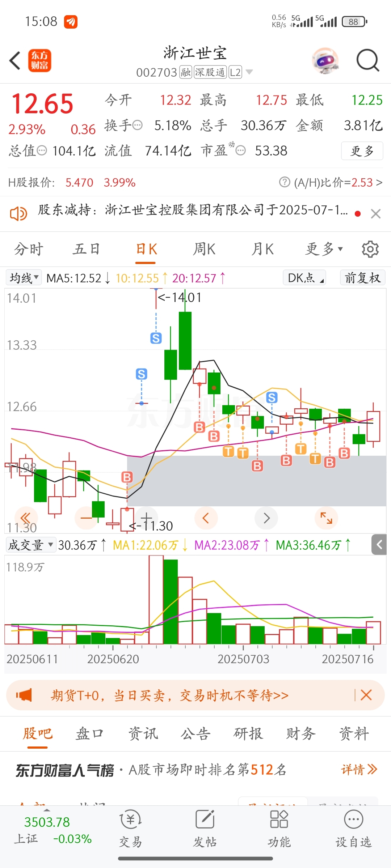The width and height of the screenshot is (391, 868).
Task: Tap the 市盈 info circle icon
Action: (x=241, y=150)
